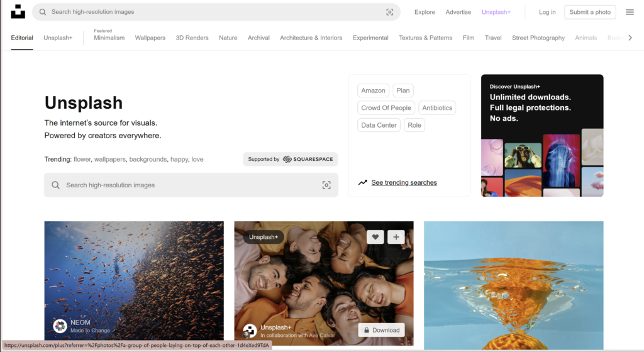Select the Plan search tag
The image size is (644, 352).
(x=403, y=91)
